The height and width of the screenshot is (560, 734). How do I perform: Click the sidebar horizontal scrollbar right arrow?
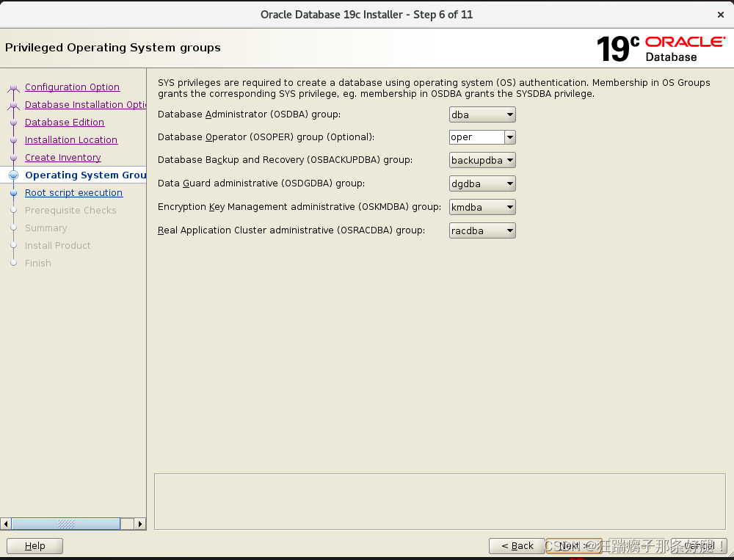140,524
